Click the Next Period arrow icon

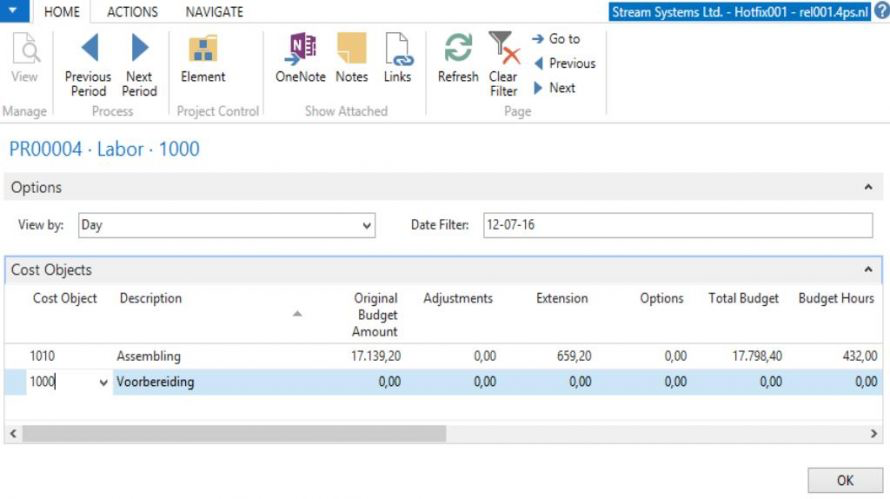click(x=139, y=48)
